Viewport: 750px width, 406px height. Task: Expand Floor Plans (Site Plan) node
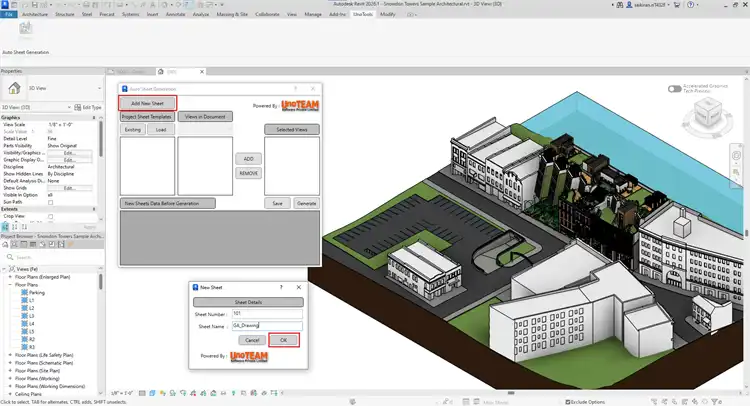tap(11, 371)
